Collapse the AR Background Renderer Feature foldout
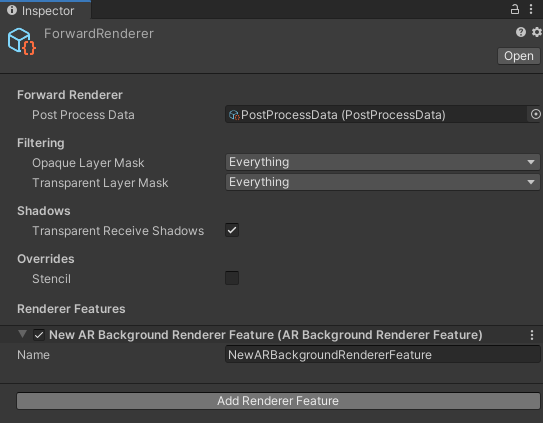This screenshot has height=423, width=543. [23, 334]
